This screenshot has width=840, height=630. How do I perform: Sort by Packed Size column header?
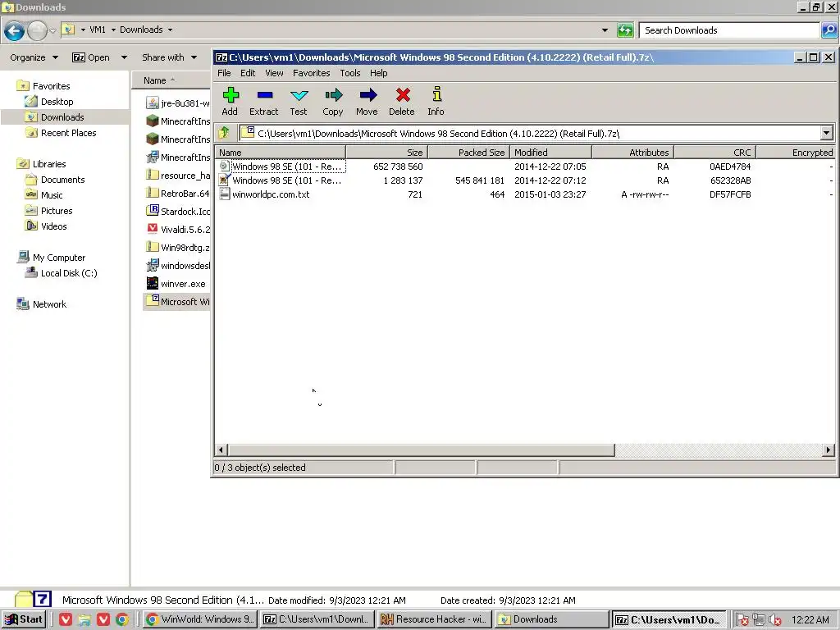click(468, 153)
